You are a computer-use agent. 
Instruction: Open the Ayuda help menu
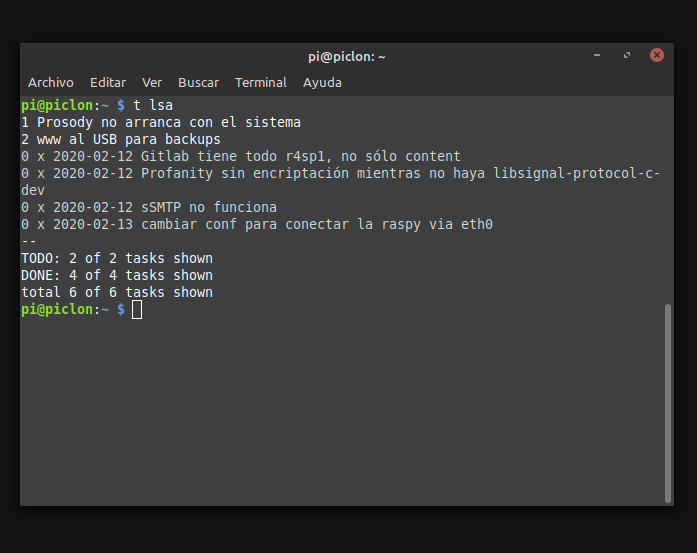(x=322, y=83)
